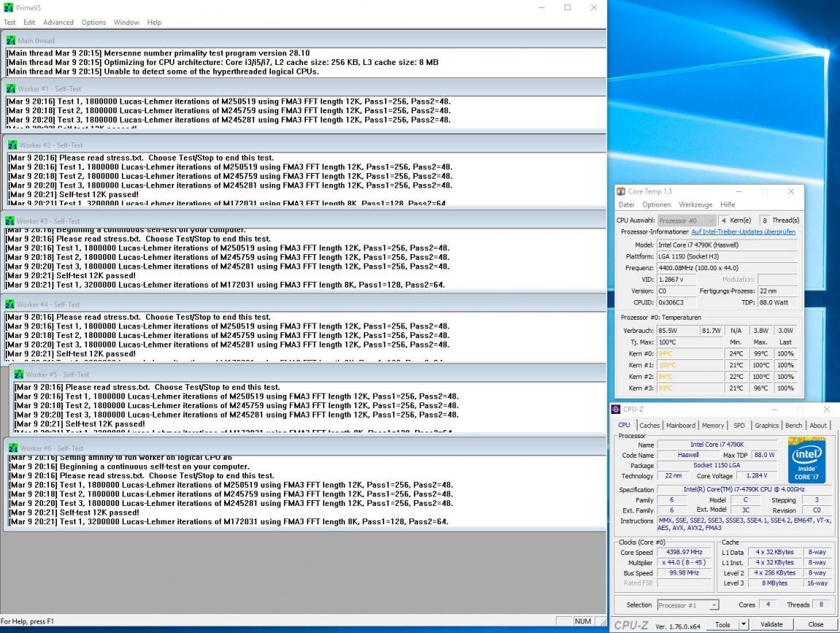Image resolution: width=840 pixels, height=633 pixels.
Task: Click the Core Speed value 4398.97 MHz
Action: 684,552
